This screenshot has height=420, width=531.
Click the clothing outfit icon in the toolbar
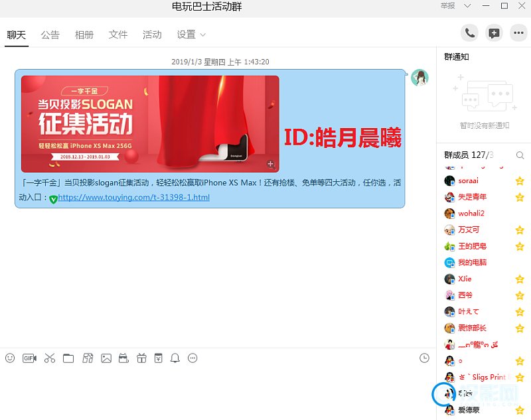pos(88,358)
